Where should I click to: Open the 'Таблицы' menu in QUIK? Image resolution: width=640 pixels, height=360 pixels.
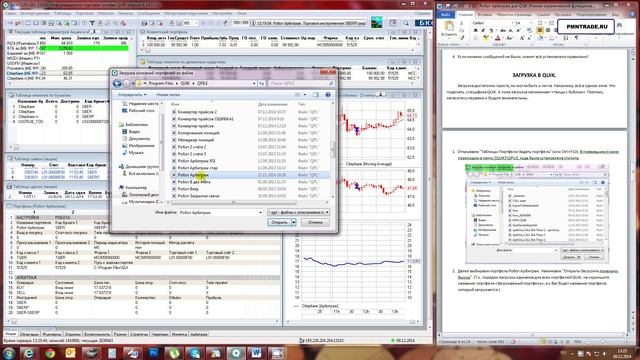click(62, 13)
